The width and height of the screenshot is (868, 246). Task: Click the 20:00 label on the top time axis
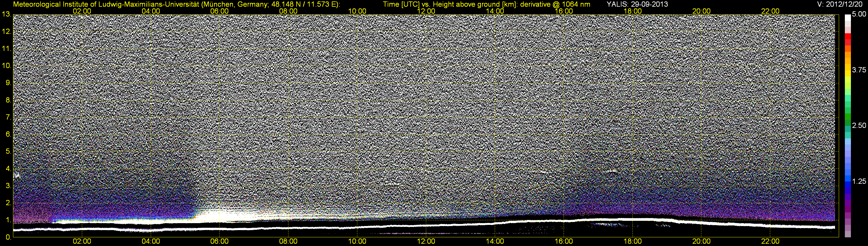[x=702, y=11]
